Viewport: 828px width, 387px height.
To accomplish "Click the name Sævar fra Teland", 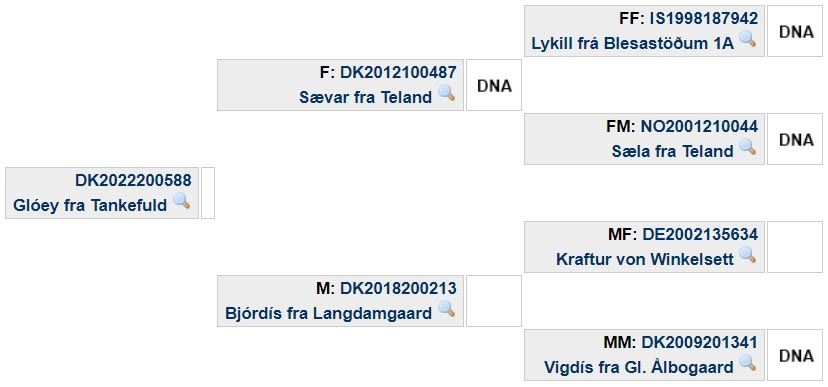I will [x=365, y=97].
